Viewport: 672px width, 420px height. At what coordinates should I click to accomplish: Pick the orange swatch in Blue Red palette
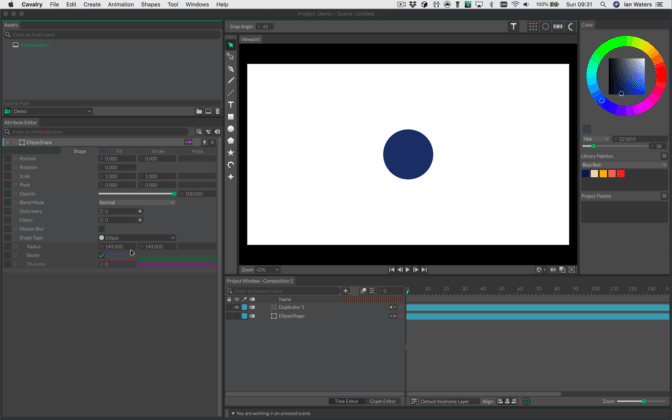coord(603,173)
